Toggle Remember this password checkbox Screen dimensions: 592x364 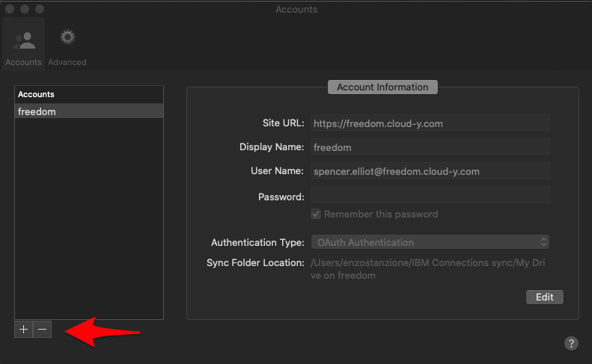click(317, 214)
